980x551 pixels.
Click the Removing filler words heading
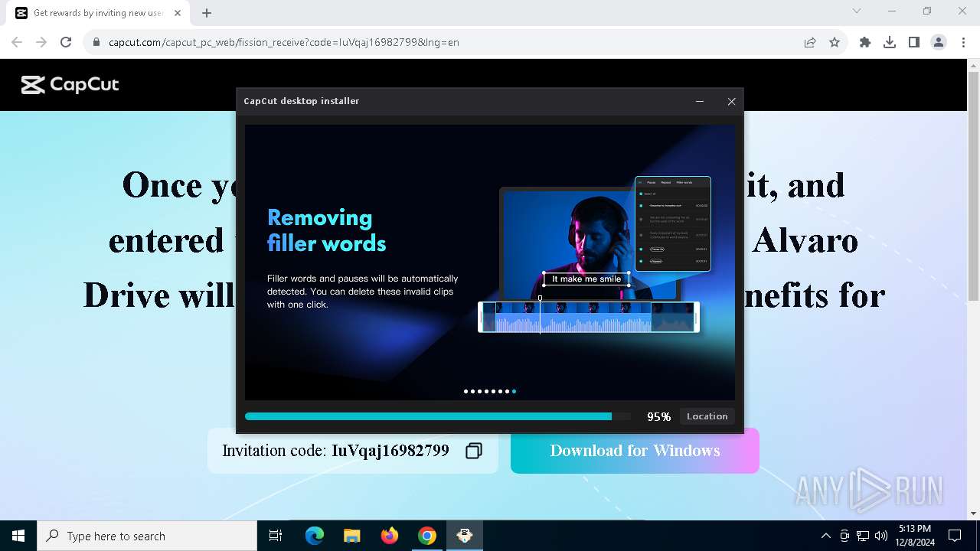(x=326, y=230)
